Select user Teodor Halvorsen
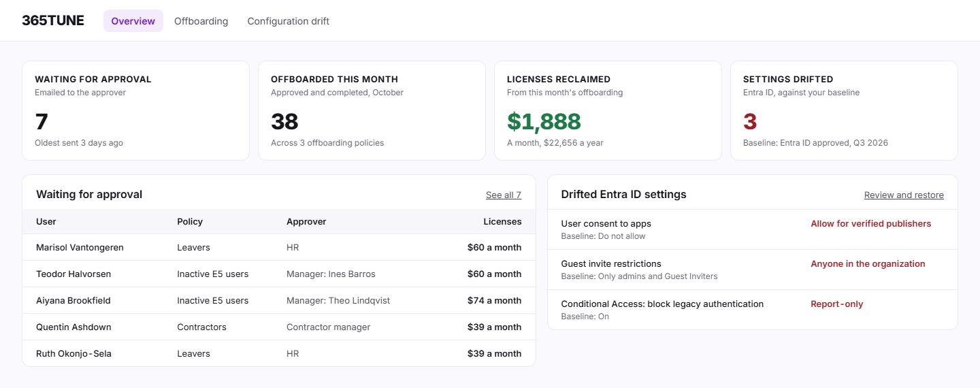This screenshot has height=388, width=980. (73, 274)
